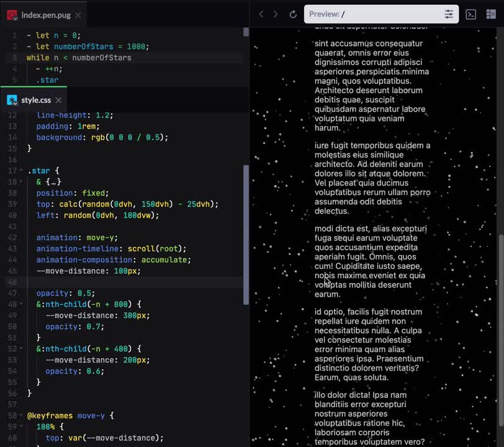
Task: Fold the @keyframes move-y block
Action: tap(24, 416)
